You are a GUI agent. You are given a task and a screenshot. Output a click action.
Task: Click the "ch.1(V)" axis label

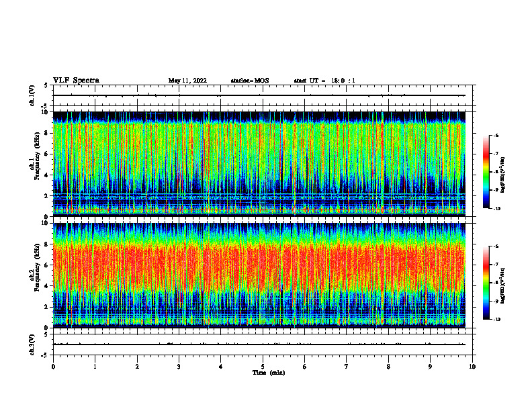coord(32,95)
